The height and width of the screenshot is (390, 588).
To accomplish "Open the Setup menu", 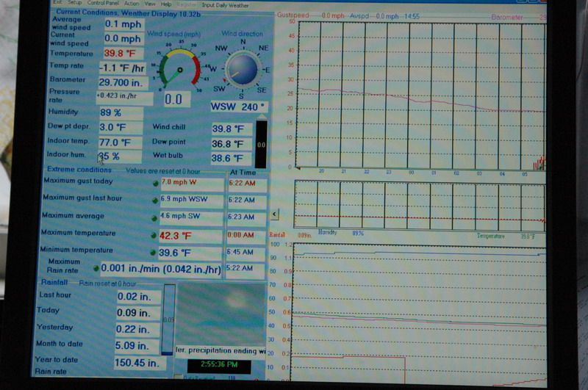I will click(x=75, y=3).
